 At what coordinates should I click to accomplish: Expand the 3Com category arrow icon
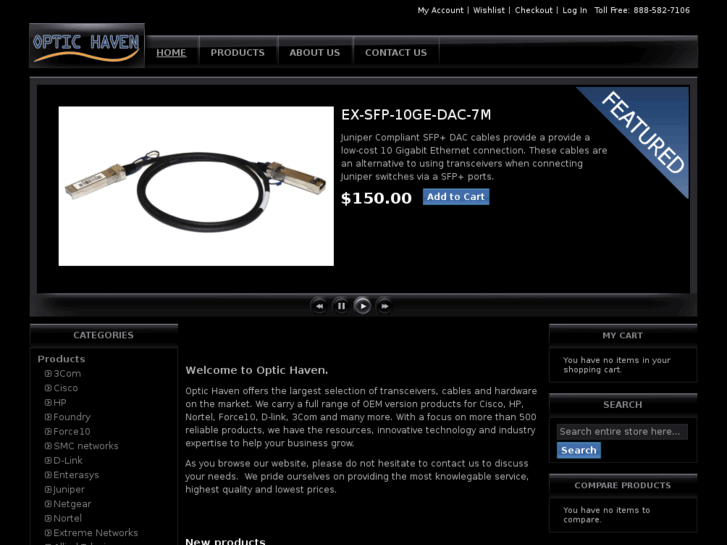click(x=48, y=373)
